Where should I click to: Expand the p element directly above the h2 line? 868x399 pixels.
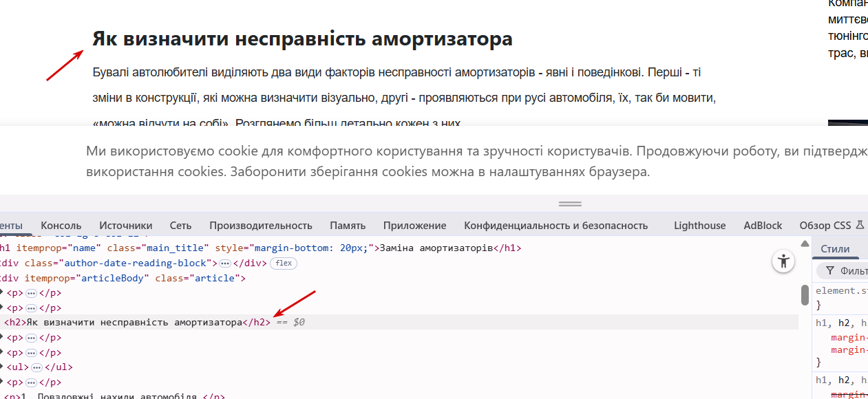pos(2,308)
